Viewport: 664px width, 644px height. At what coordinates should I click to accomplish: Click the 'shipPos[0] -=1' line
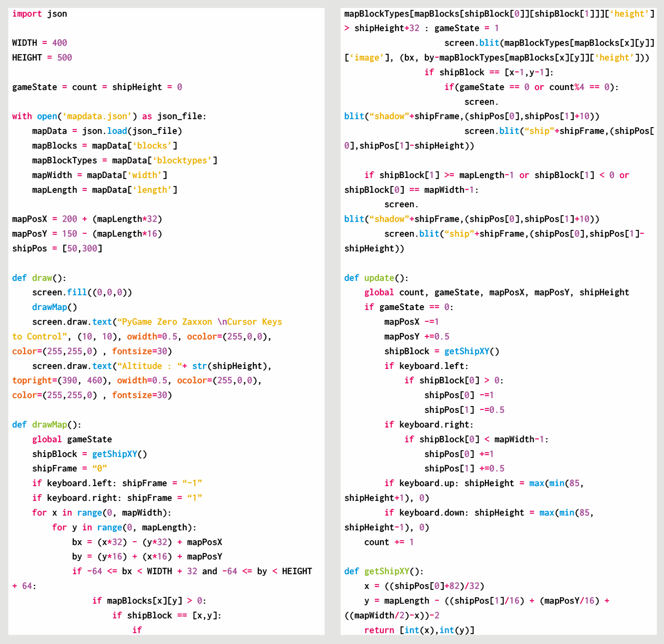[x=459, y=395]
